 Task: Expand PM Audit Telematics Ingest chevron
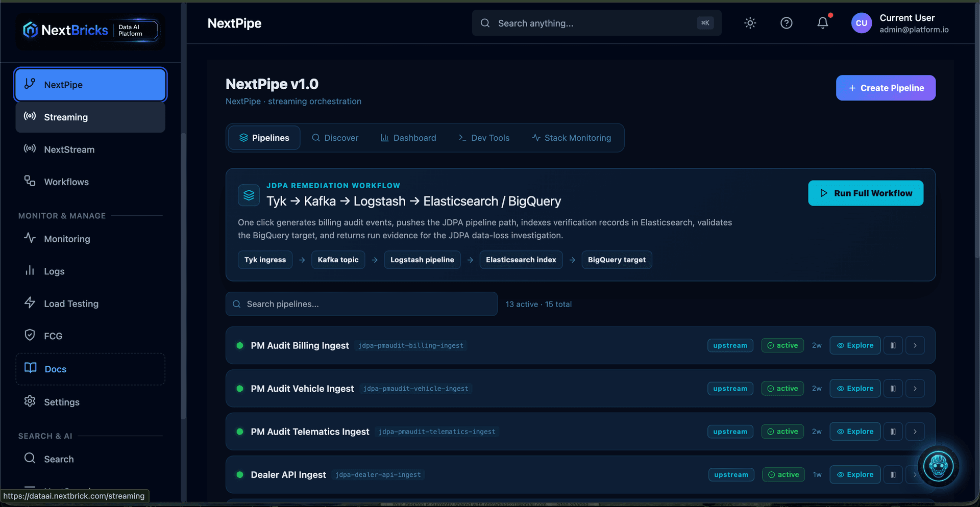point(915,432)
